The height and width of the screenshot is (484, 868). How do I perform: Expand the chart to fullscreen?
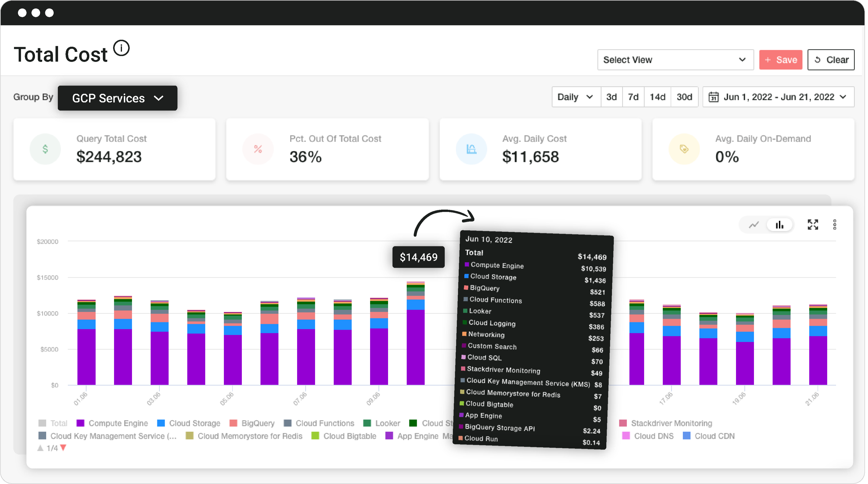(x=813, y=225)
